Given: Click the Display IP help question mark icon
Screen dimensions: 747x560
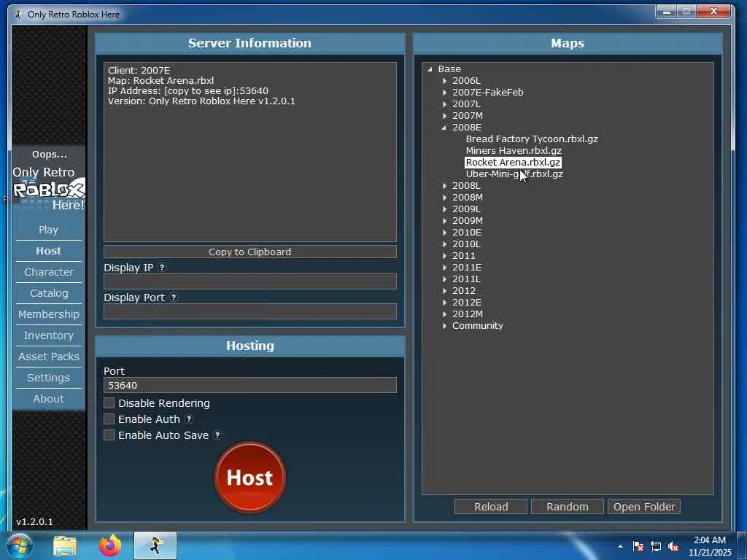Looking at the screenshot, I should [x=162, y=268].
